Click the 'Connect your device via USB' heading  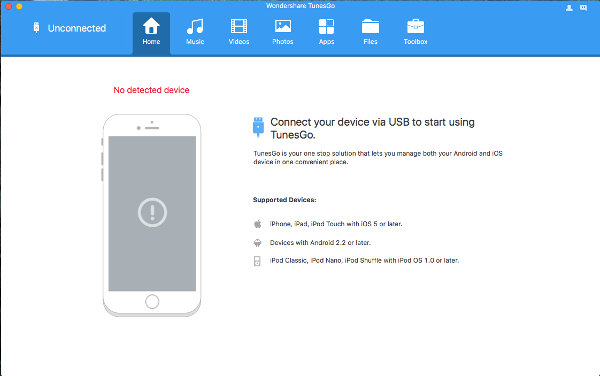372,129
